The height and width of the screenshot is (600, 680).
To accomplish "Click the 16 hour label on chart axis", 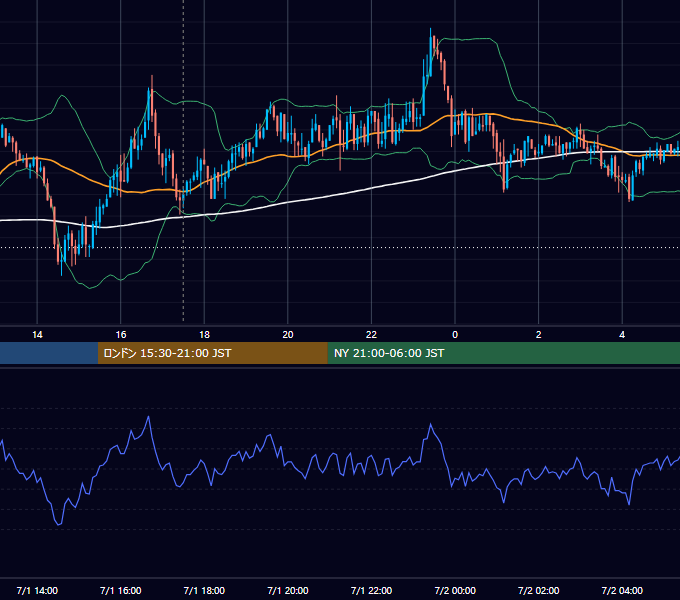I will [x=121, y=335].
